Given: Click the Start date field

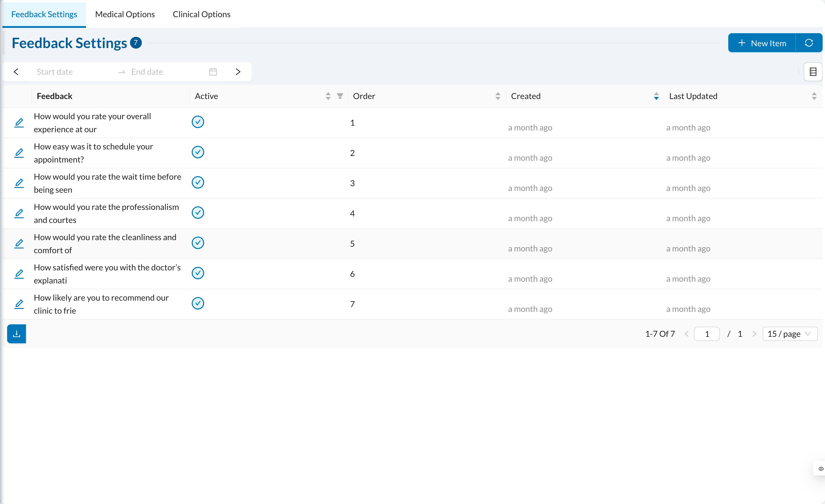Looking at the screenshot, I should [x=74, y=71].
